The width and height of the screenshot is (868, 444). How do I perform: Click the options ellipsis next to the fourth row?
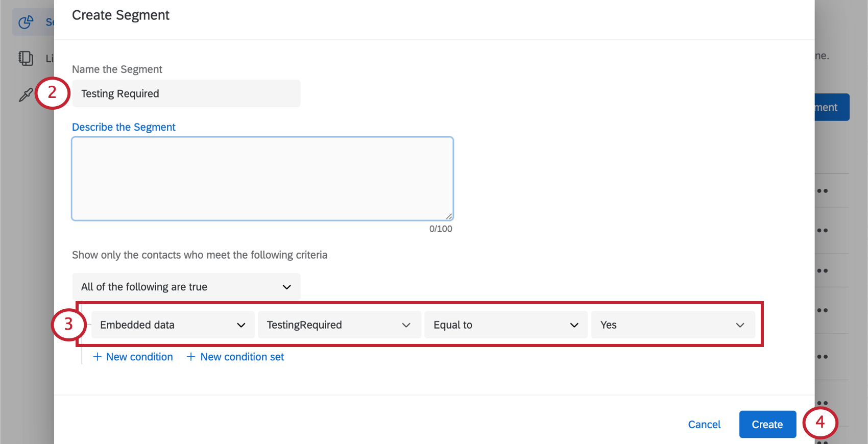pos(822,310)
